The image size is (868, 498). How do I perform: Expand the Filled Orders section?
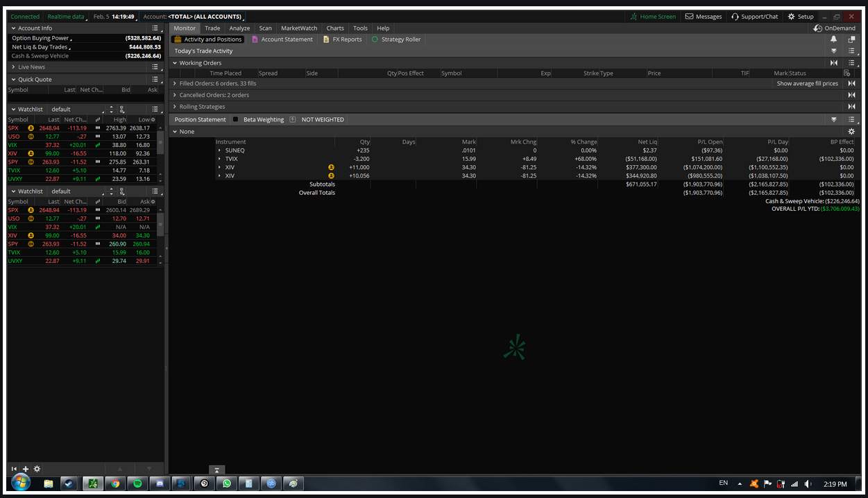point(175,83)
